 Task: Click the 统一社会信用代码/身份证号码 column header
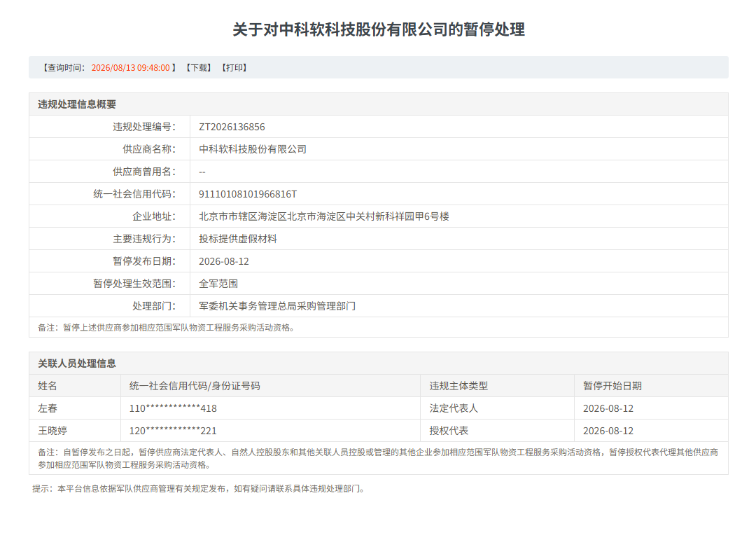point(195,386)
